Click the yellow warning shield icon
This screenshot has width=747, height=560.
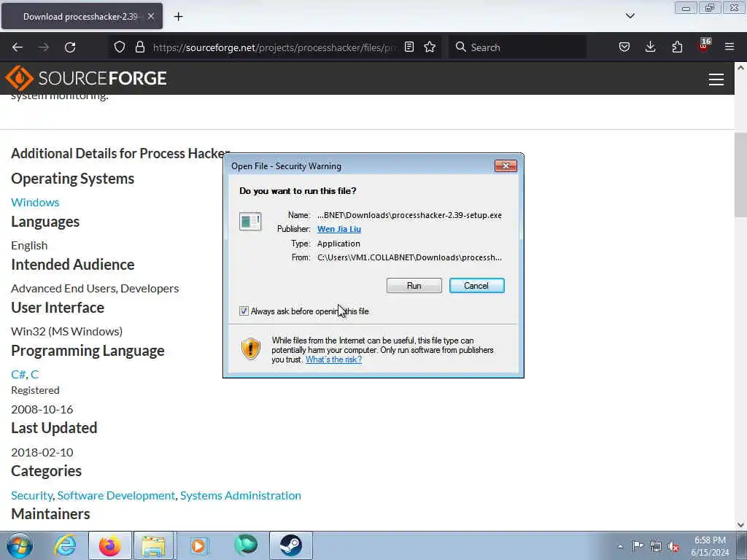point(250,348)
